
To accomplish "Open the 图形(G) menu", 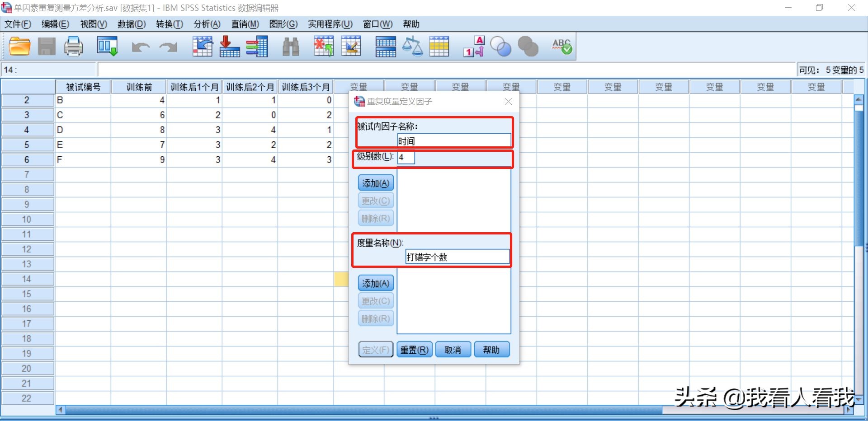I will [x=283, y=24].
